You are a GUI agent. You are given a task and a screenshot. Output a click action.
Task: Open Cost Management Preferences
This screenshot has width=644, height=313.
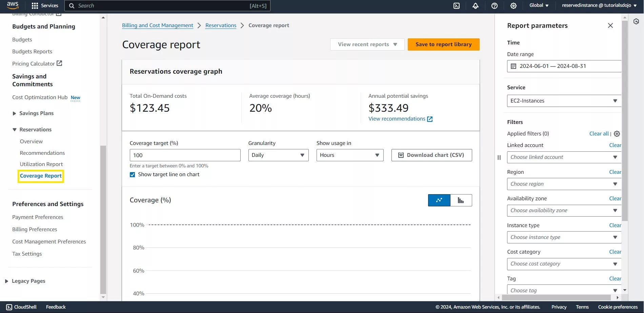pos(49,242)
